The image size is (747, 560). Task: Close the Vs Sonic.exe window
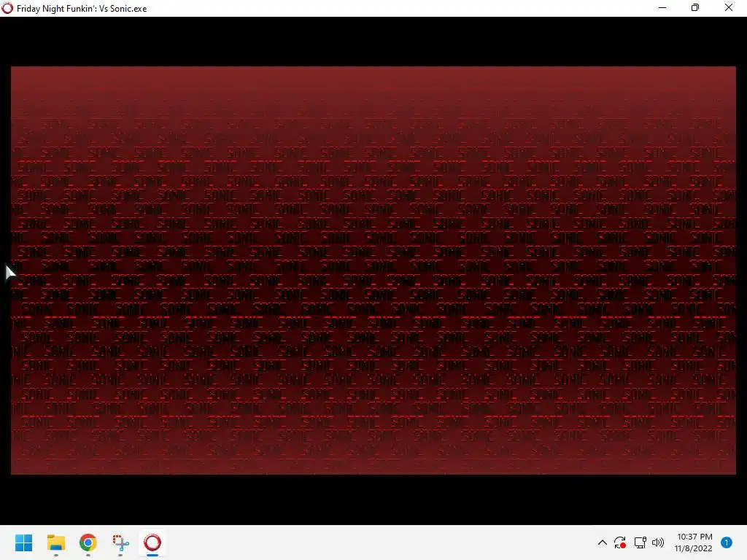tap(729, 7)
